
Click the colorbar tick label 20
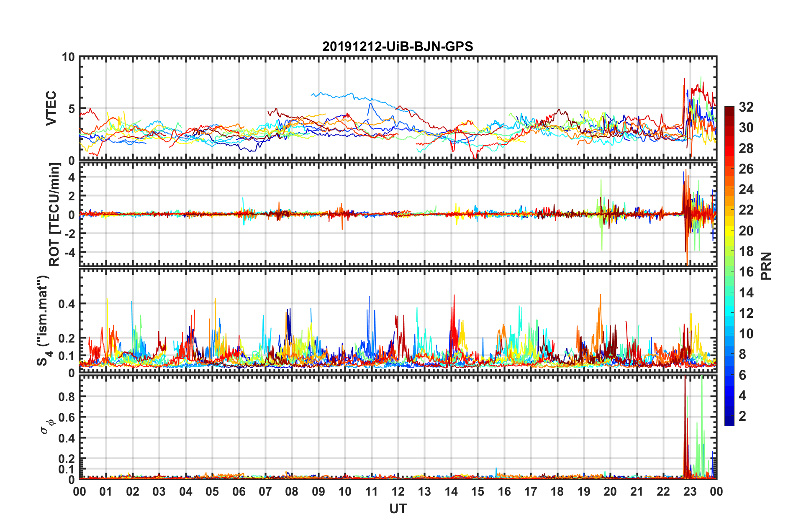[x=746, y=231]
